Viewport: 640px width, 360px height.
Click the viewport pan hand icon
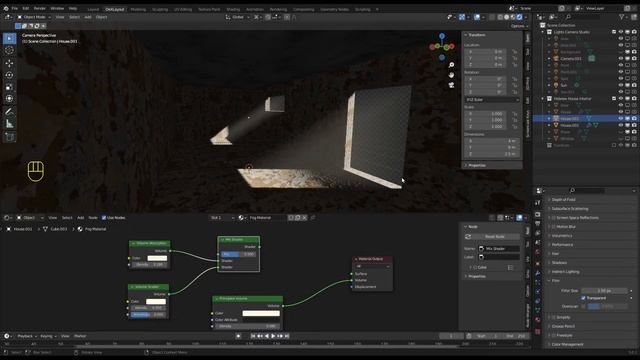pos(451,75)
